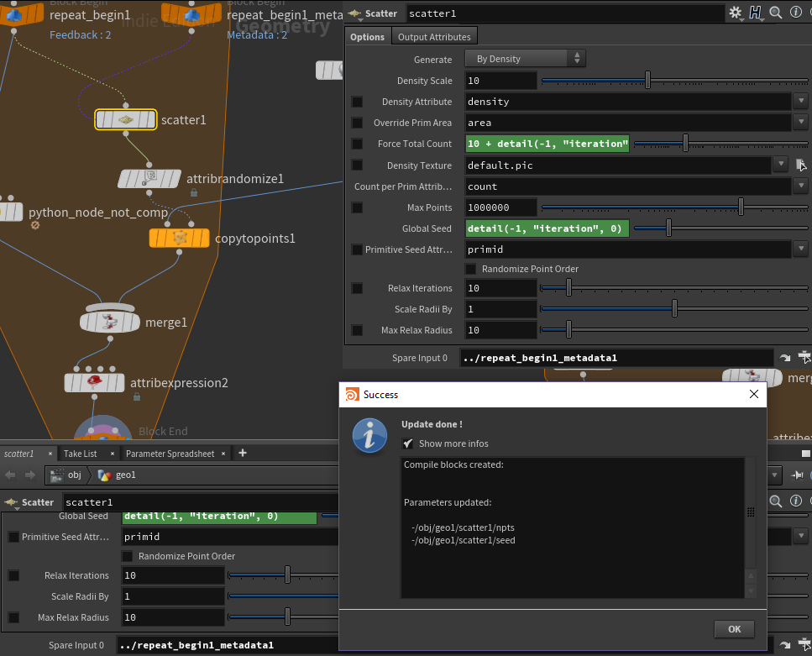The image size is (812, 656).
Task: Click the add new tab plus icon
Action: pyautogui.click(x=243, y=453)
